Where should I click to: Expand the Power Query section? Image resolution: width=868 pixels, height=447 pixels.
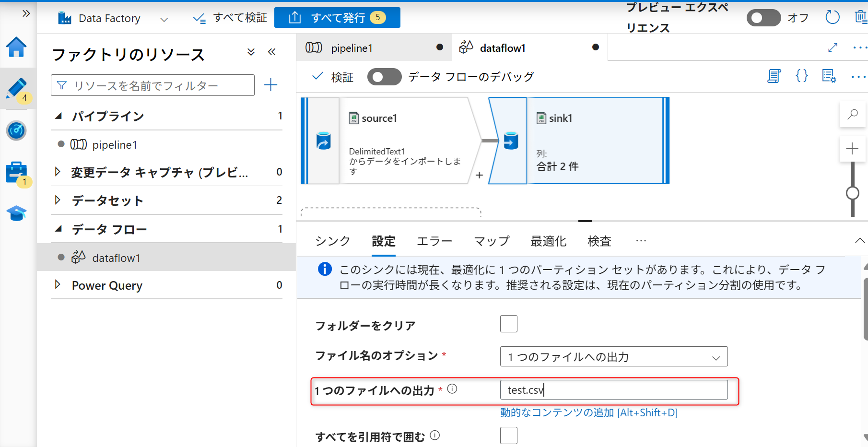pyautogui.click(x=58, y=285)
